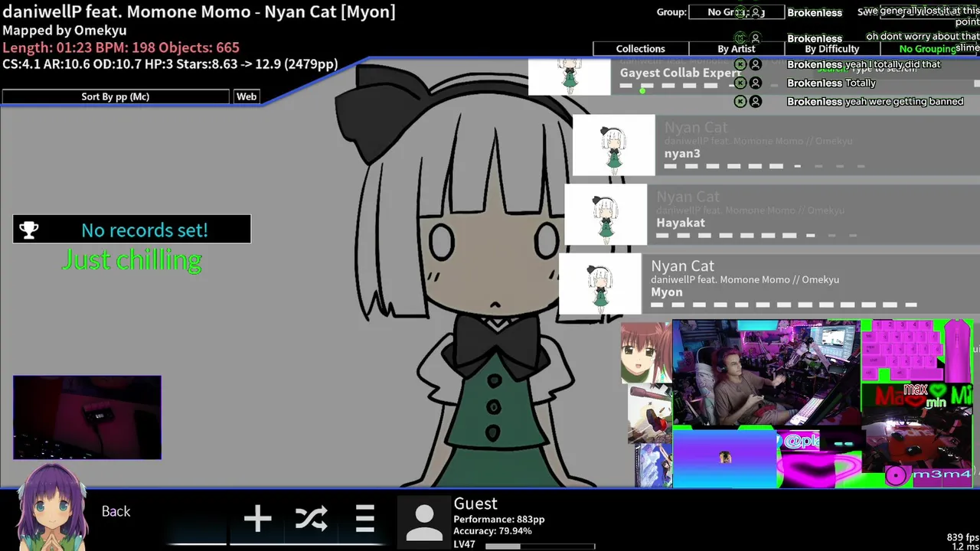Click the red-haired anime girl overlay image
The width and height of the screenshot is (980, 551).
click(645, 352)
